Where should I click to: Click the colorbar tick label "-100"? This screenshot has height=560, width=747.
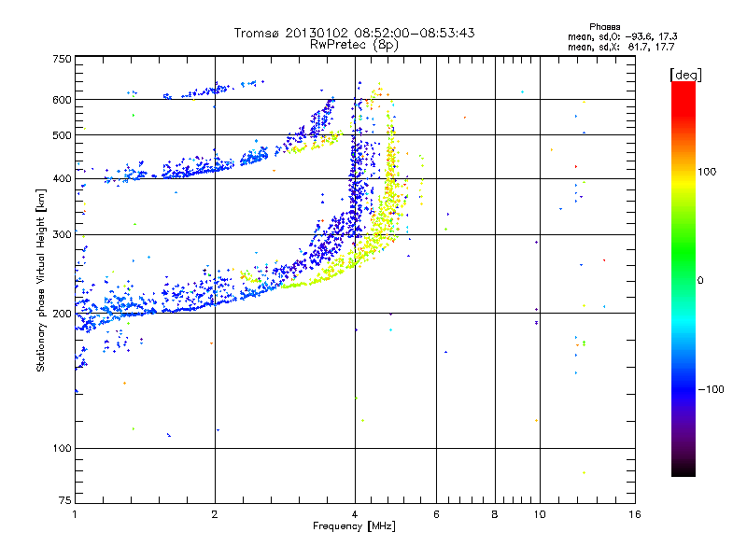tap(712, 389)
